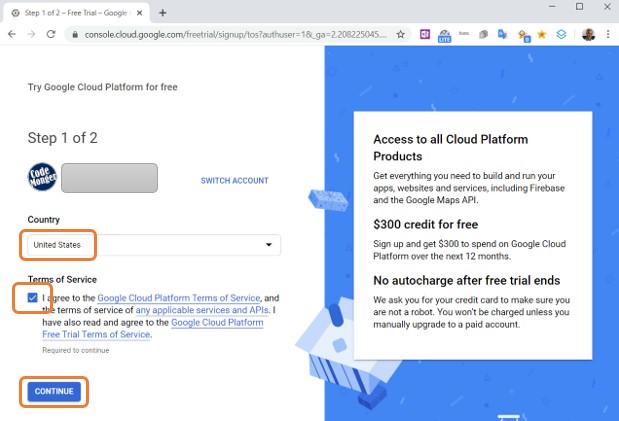Viewport: 619px width, 421px height.
Task: Click the '$300 credit for free' heading
Action: click(x=426, y=224)
